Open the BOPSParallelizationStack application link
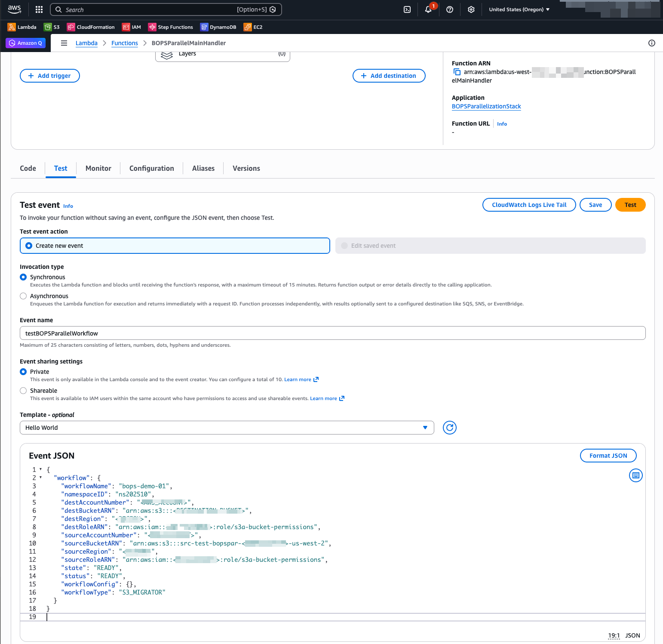Screen dimensions: 663x644 pyautogui.click(x=486, y=106)
